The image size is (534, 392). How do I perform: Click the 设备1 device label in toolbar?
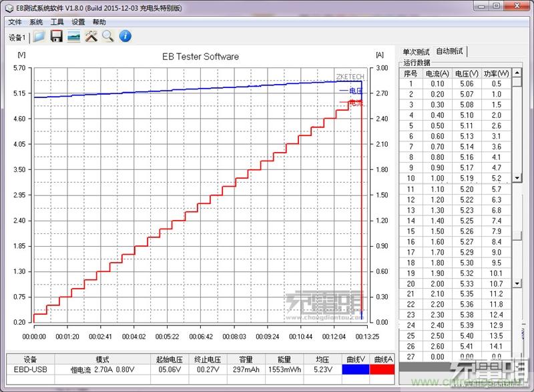(x=17, y=37)
